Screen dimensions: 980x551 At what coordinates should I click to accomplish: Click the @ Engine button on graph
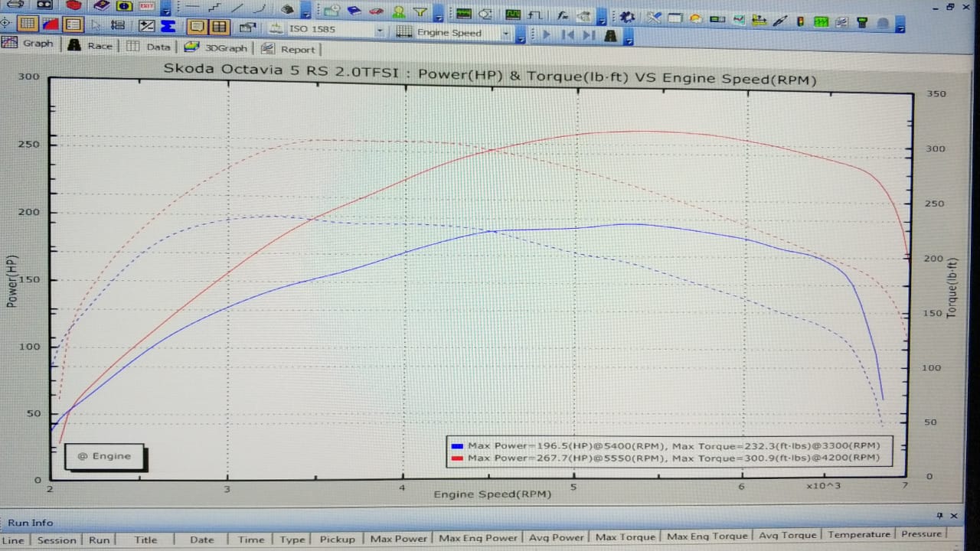point(104,456)
